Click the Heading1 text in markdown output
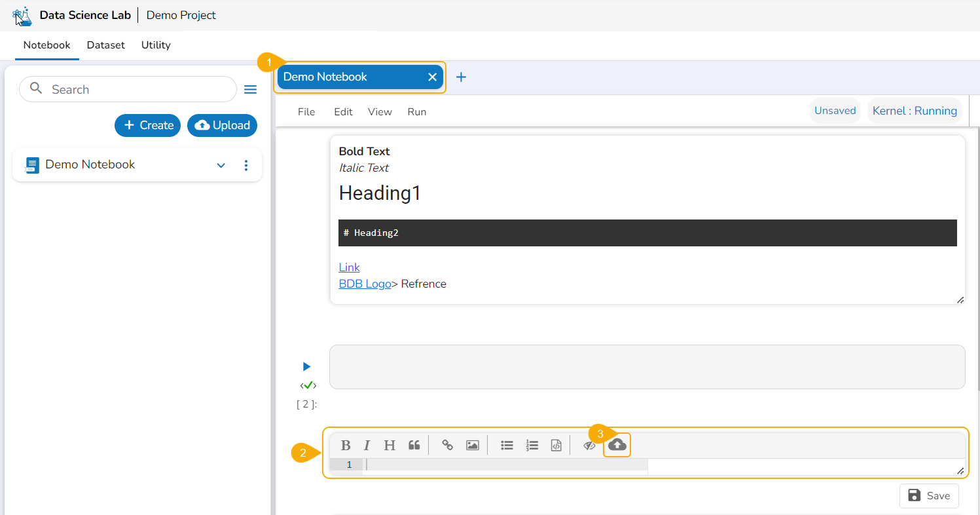 (x=380, y=193)
